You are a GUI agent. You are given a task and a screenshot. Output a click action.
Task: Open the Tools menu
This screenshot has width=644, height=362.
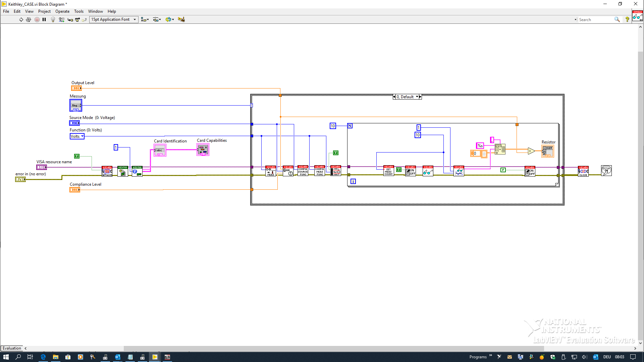click(x=79, y=11)
